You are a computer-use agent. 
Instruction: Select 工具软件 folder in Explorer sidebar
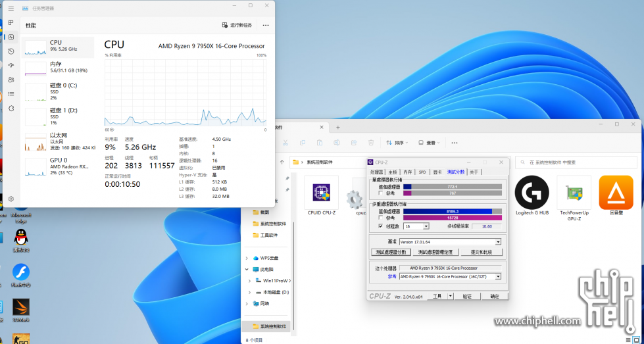265,235
